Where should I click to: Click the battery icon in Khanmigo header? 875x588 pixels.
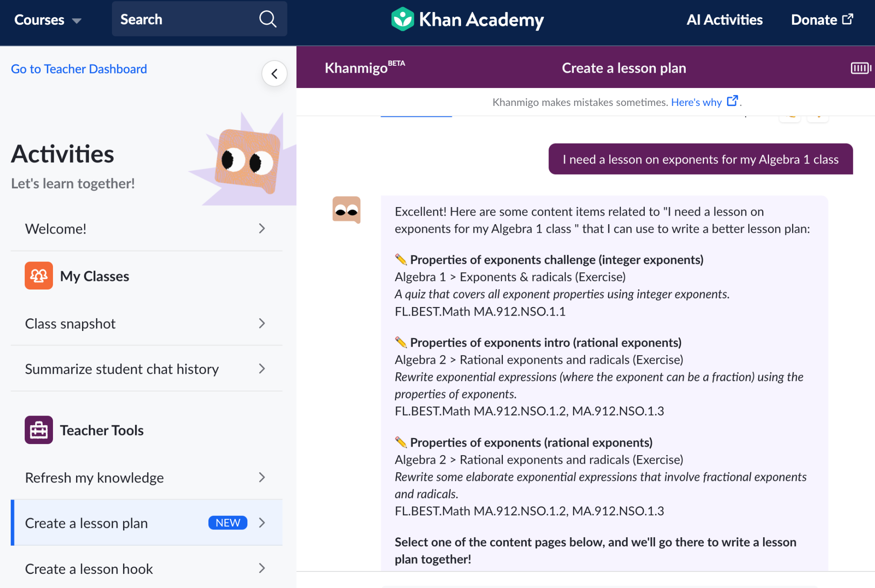(x=860, y=68)
